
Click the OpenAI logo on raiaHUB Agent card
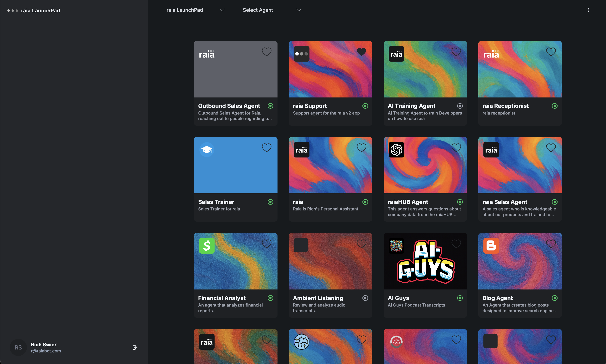coord(396,150)
